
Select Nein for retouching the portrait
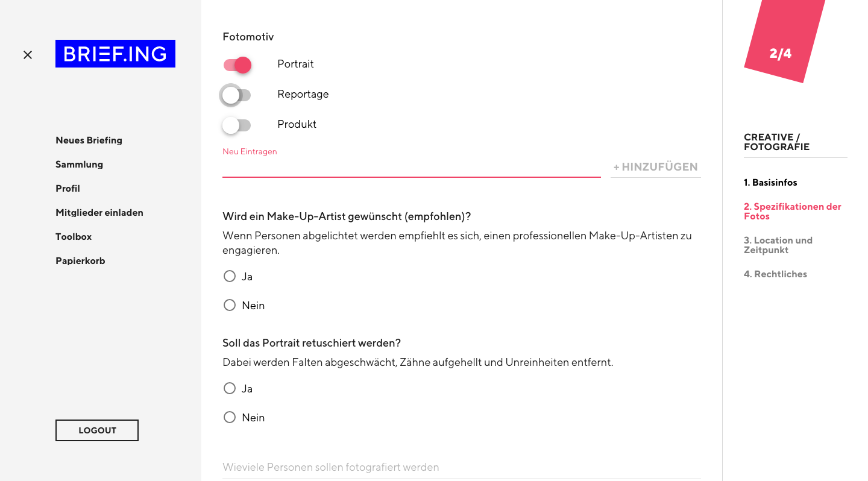pos(230,417)
